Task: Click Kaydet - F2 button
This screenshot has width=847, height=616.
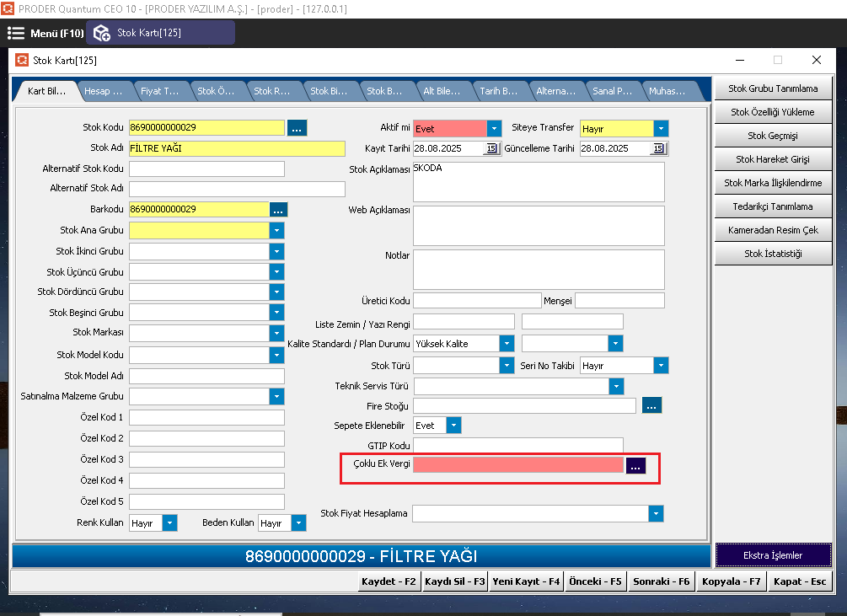Action: [389, 581]
